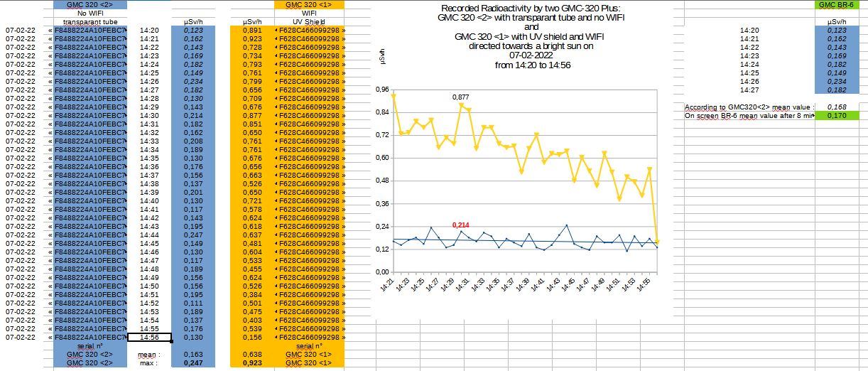The image size is (868, 371).
Task: Click the green 0,170 value cell
Action: click(835, 115)
